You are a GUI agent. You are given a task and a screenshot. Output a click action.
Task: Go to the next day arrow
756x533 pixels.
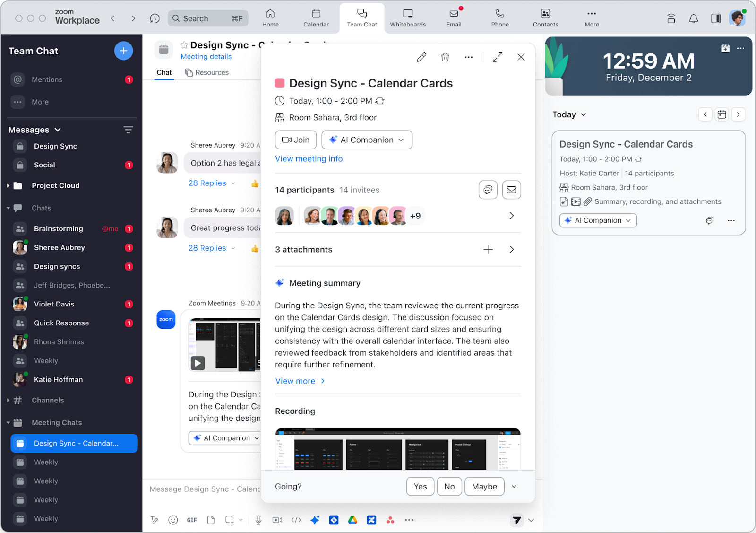pos(738,114)
